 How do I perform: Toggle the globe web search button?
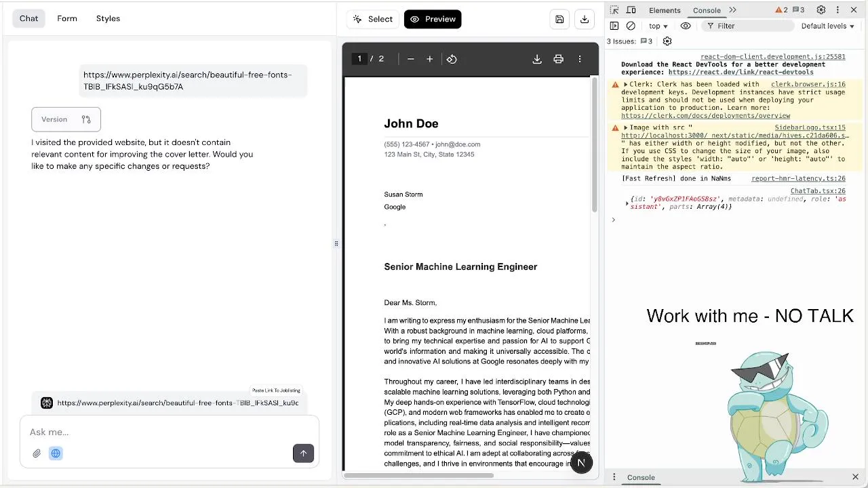[56, 453]
